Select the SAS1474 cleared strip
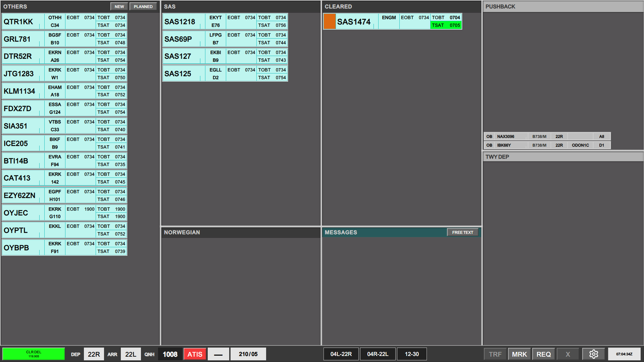 (392, 21)
